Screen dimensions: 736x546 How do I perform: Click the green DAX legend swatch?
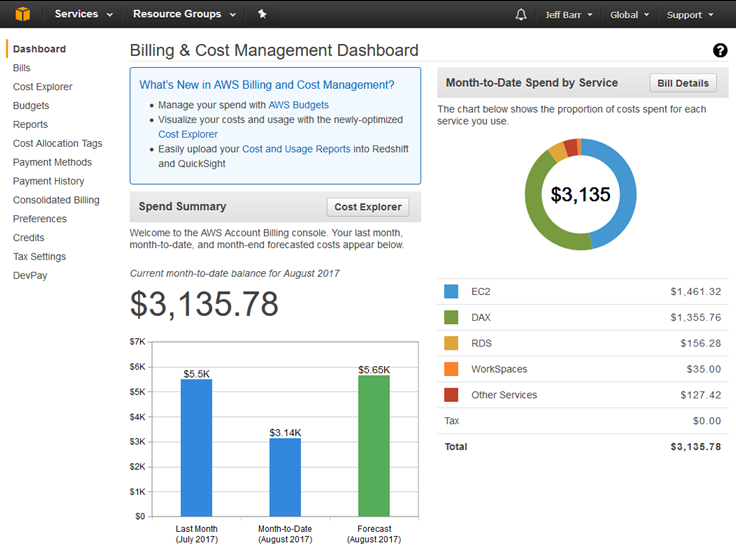451,318
